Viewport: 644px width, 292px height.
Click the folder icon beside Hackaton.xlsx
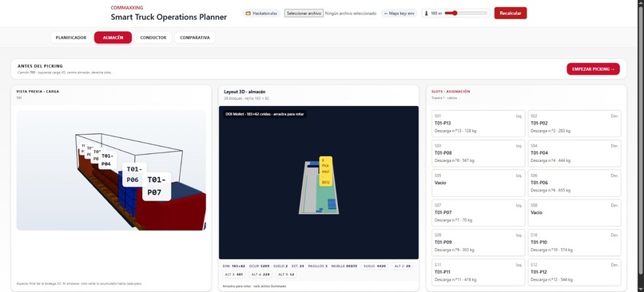point(248,13)
